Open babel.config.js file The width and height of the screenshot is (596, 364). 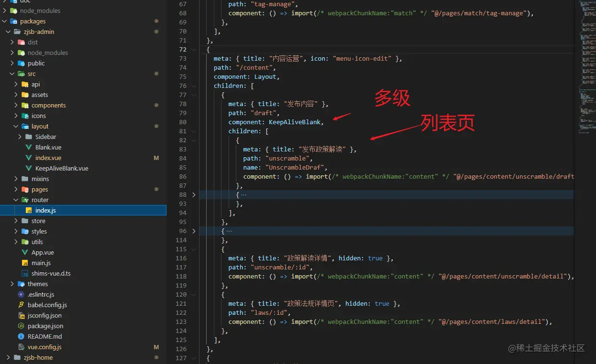click(x=47, y=305)
